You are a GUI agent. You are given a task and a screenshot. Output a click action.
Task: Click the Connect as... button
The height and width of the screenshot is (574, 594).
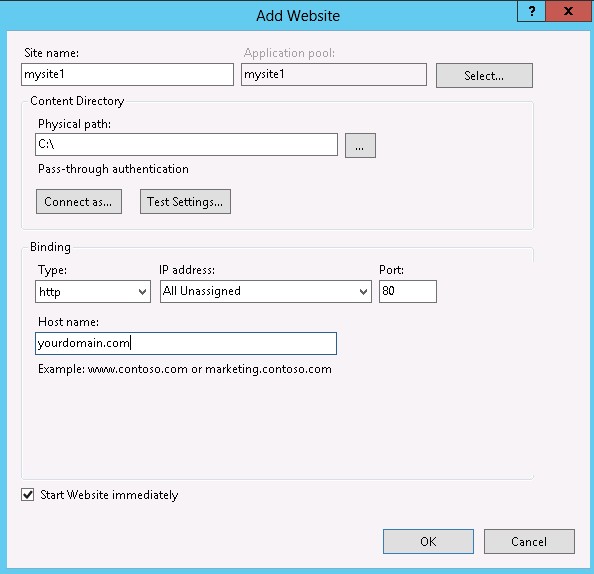pos(79,202)
